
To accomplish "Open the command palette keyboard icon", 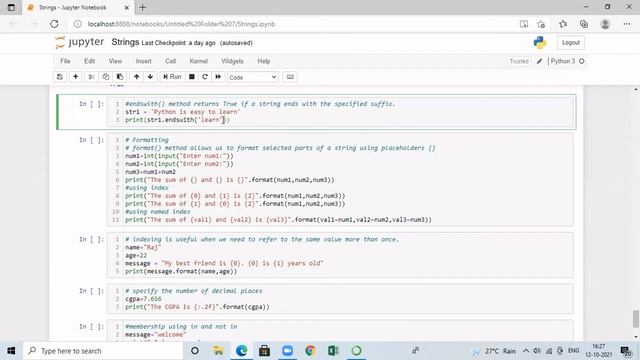I will click(x=290, y=77).
